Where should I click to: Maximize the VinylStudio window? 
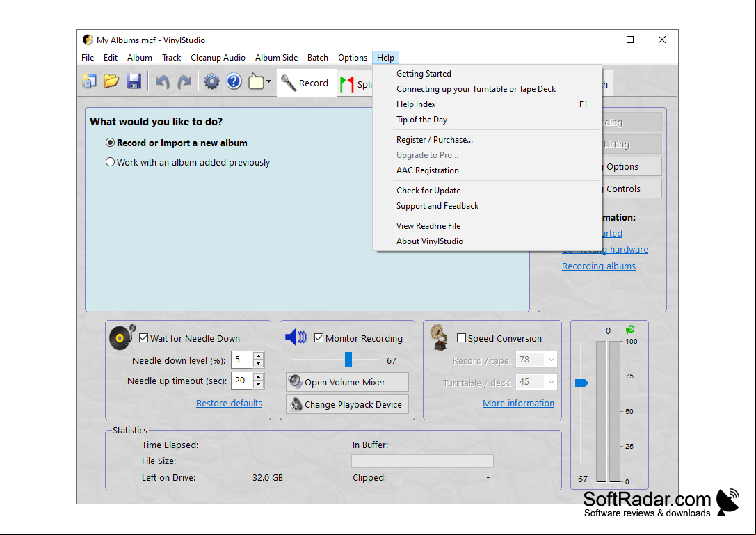point(630,40)
